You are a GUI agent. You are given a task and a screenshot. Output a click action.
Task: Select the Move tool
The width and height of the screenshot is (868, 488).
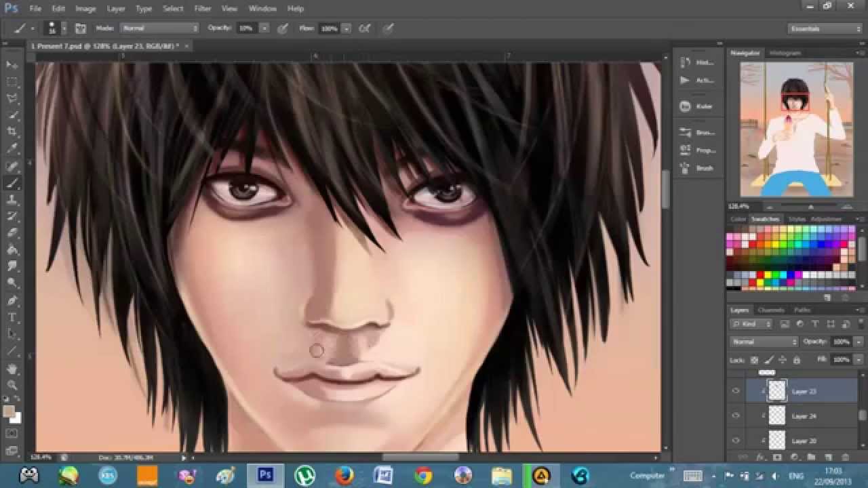(12, 65)
